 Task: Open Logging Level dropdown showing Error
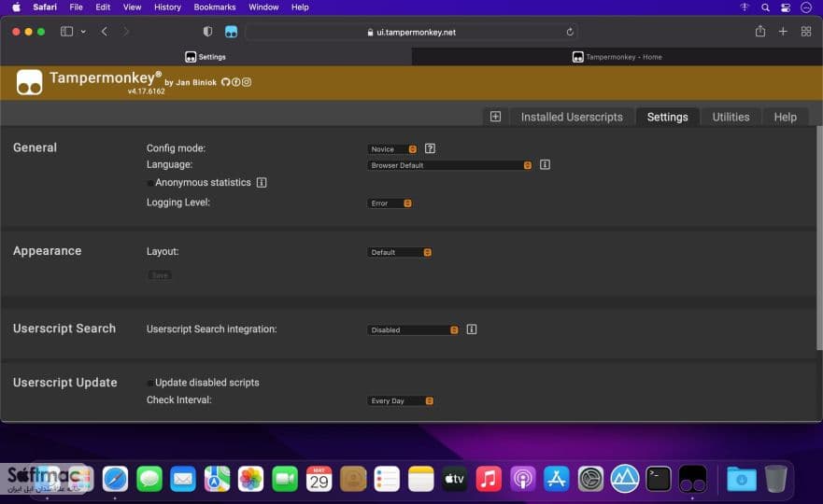[x=390, y=203]
